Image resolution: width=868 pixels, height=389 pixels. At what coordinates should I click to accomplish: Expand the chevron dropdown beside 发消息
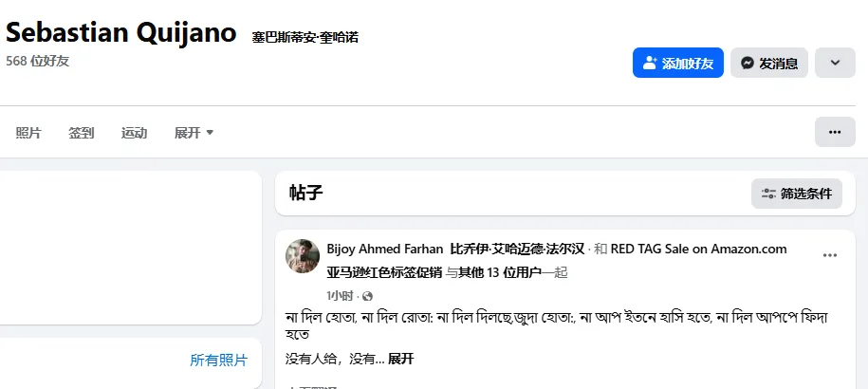click(x=835, y=63)
